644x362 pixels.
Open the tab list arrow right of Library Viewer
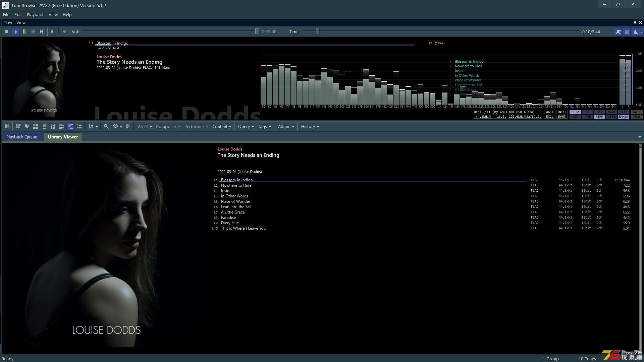point(640,137)
